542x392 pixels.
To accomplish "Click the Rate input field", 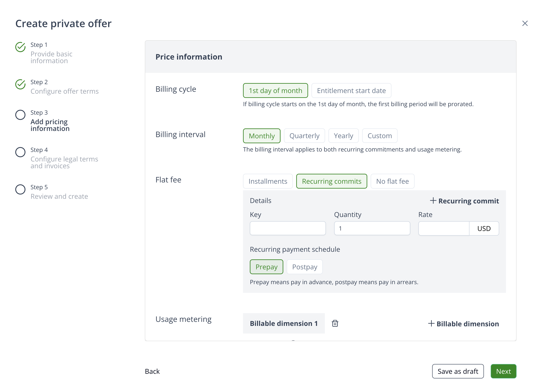I will click(444, 228).
